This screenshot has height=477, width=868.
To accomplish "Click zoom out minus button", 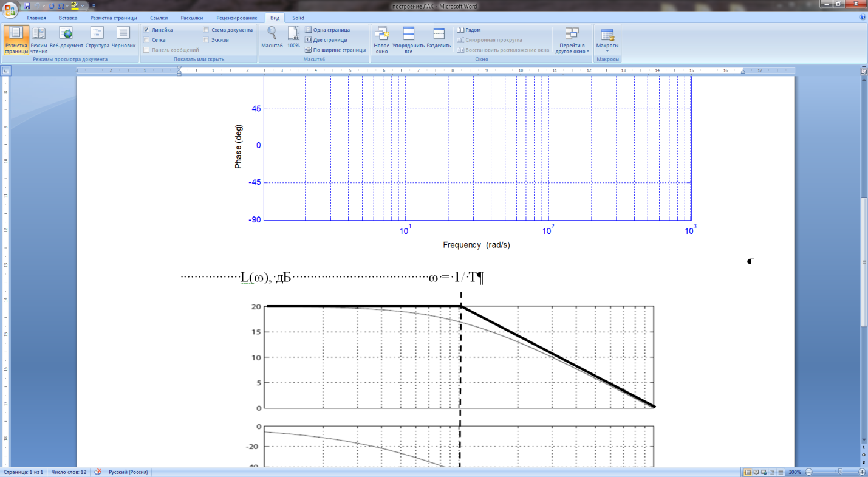I will pos(808,472).
